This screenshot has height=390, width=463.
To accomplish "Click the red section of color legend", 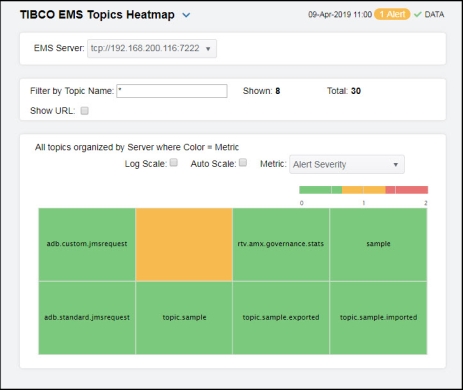I will (x=407, y=190).
